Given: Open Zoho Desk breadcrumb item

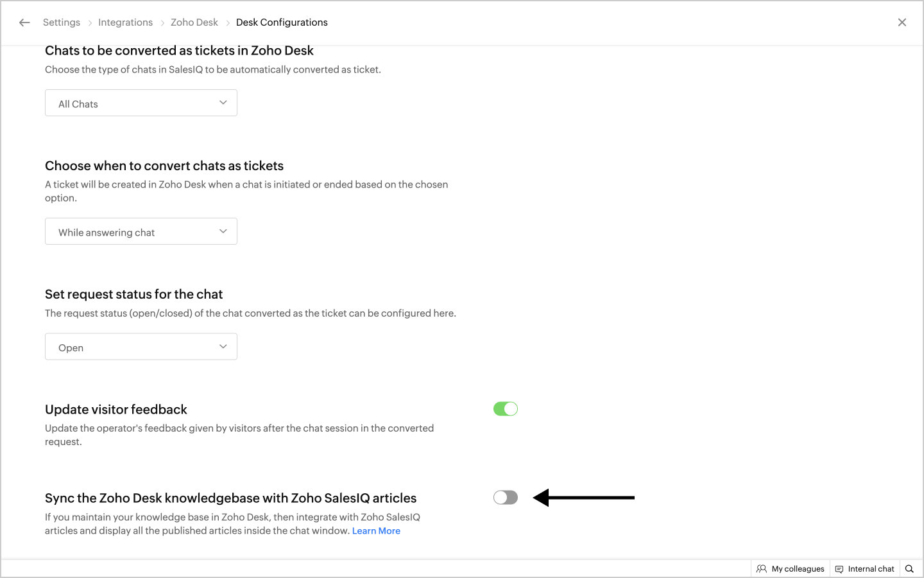Looking at the screenshot, I should coord(194,22).
